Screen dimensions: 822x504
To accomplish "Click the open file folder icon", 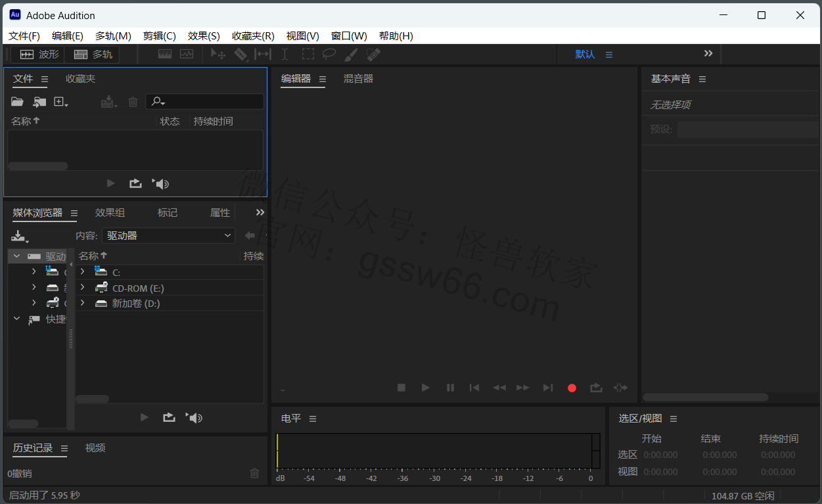I will 18,102.
